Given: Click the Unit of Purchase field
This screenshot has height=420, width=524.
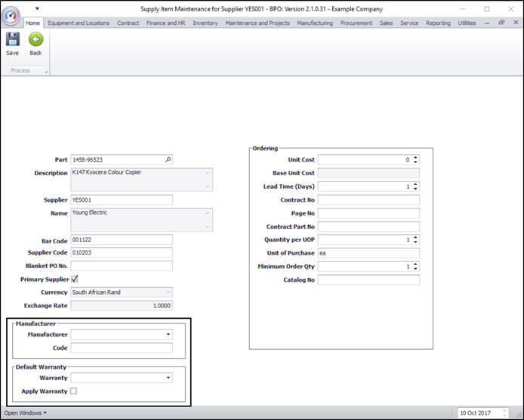Looking at the screenshot, I should [368, 253].
